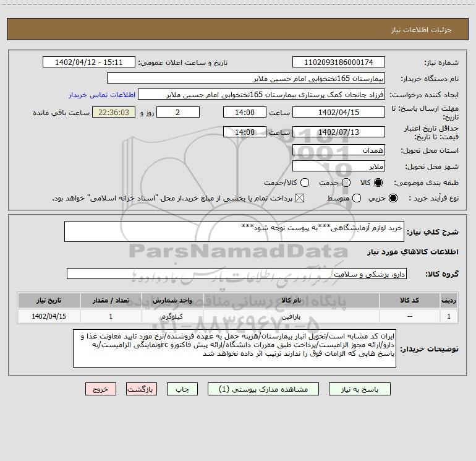Click the response deadline hour 14:00 field
Image resolution: width=476 pixels, height=461 pixels.
[x=245, y=112]
